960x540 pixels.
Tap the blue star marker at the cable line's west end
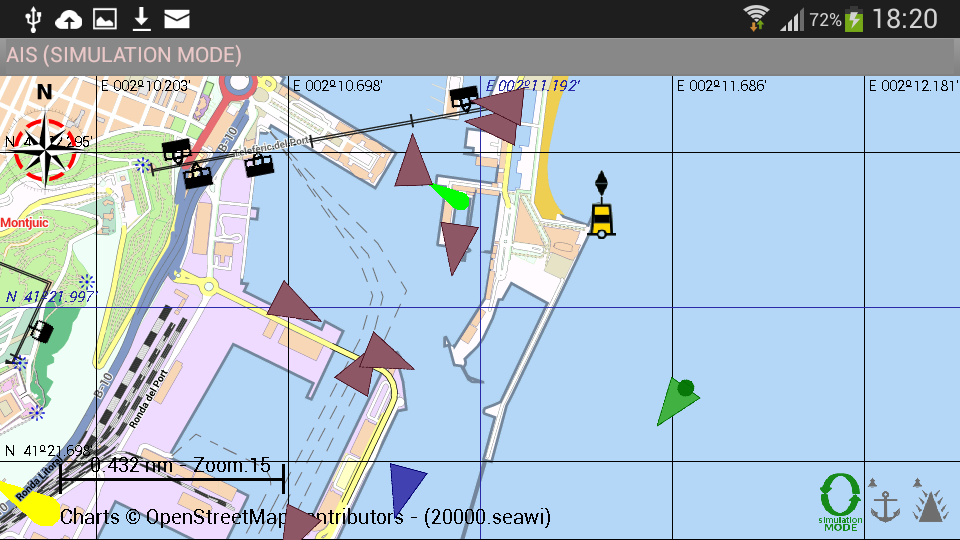[143, 165]
